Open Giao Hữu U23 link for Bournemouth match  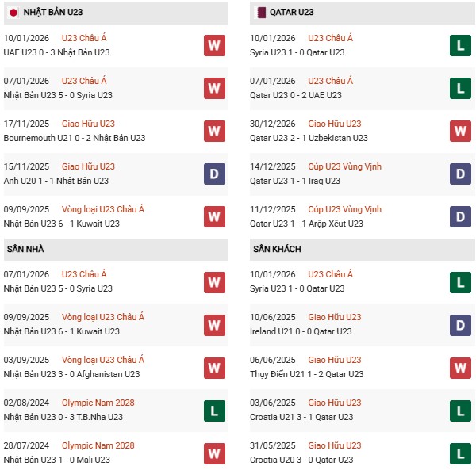pos(88,124)
